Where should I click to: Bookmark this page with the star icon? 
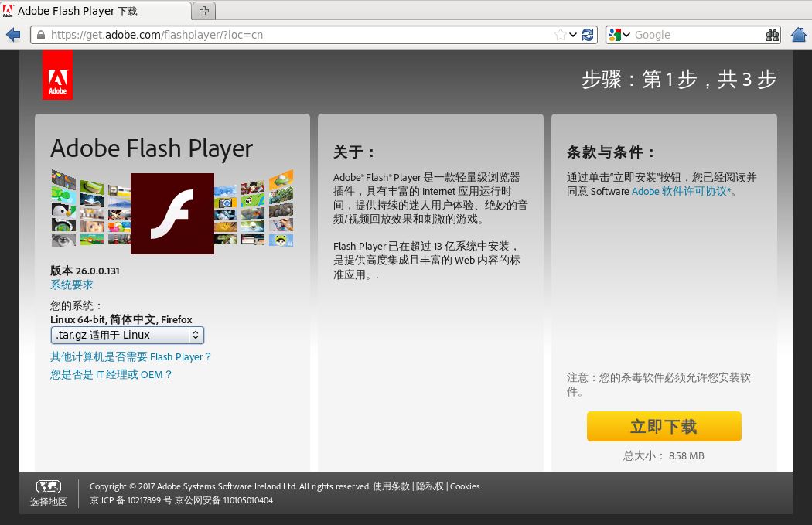[x=561, y=35]
